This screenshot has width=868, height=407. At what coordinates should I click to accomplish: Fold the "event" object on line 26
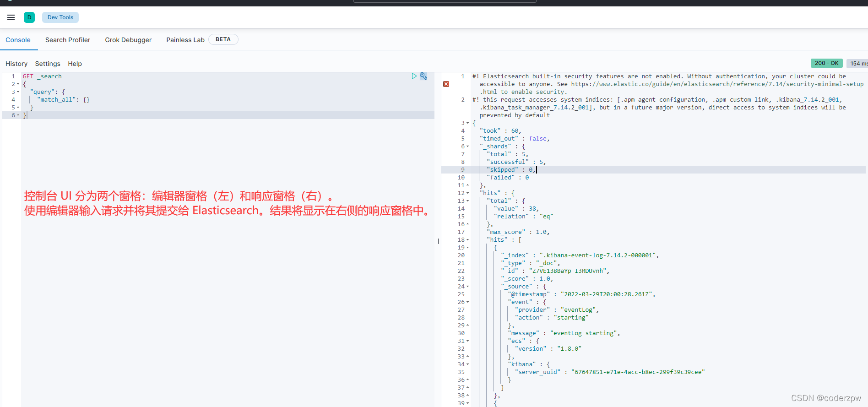coord(467,302)
